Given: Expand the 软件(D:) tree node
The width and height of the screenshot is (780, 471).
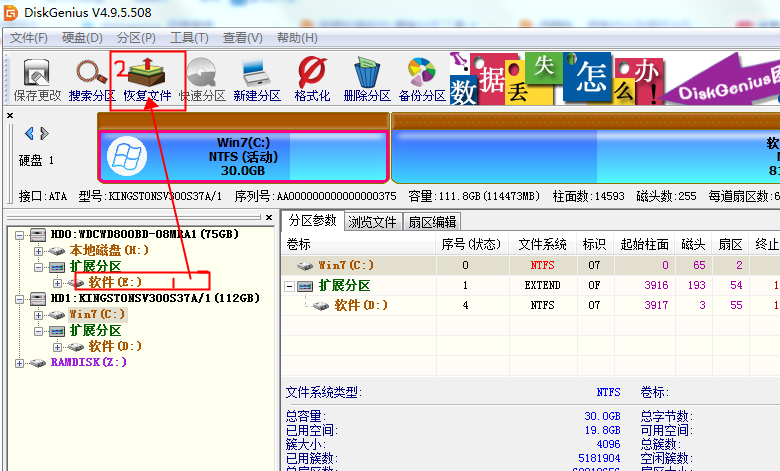Looking at the screenshot, I should [x=57, y=347].
